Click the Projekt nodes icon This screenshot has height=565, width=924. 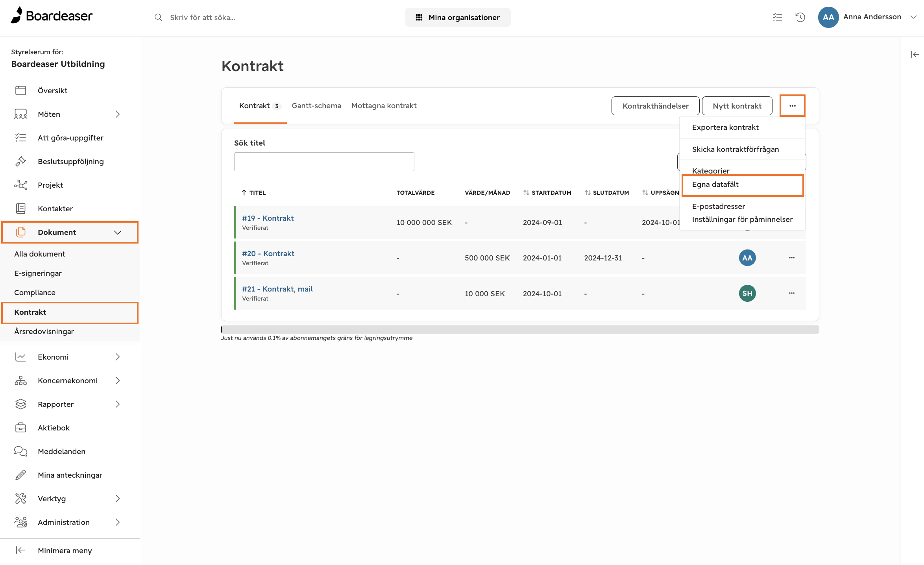[21, 185]
